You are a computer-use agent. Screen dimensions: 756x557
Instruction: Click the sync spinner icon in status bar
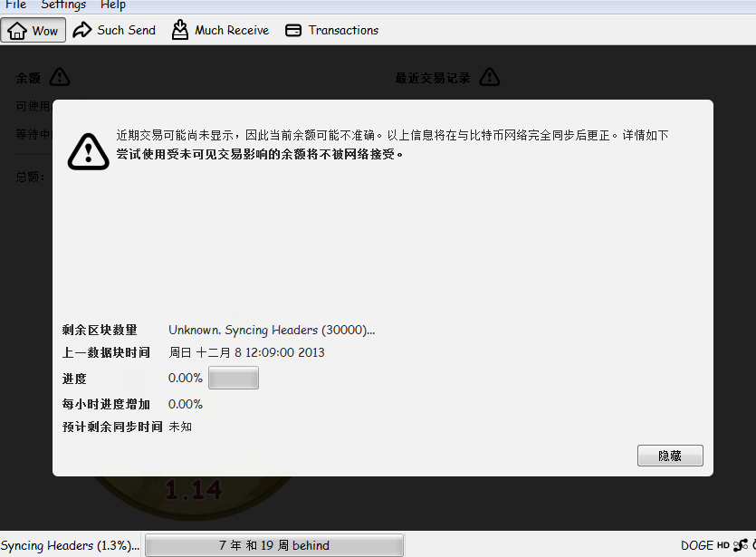pyautogui.click(x=753, y=545)
